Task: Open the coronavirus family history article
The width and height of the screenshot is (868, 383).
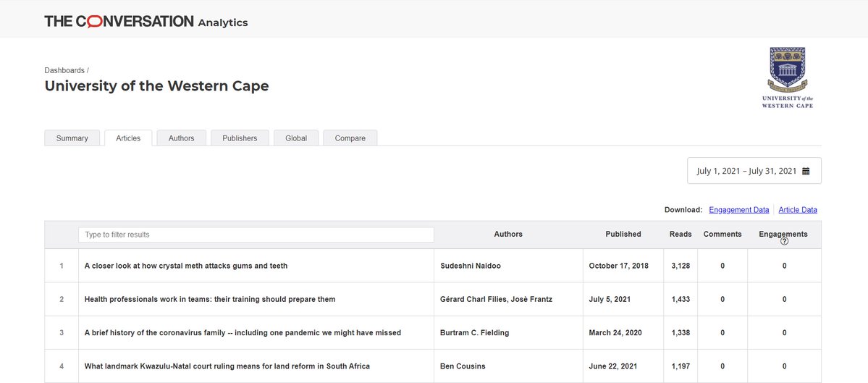Action: (x=243, y=332)
